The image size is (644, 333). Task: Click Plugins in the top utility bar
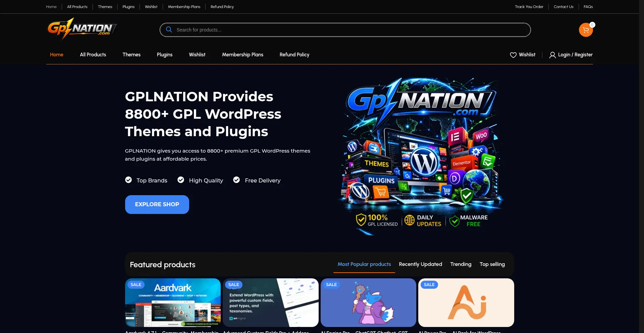(128, 7)
